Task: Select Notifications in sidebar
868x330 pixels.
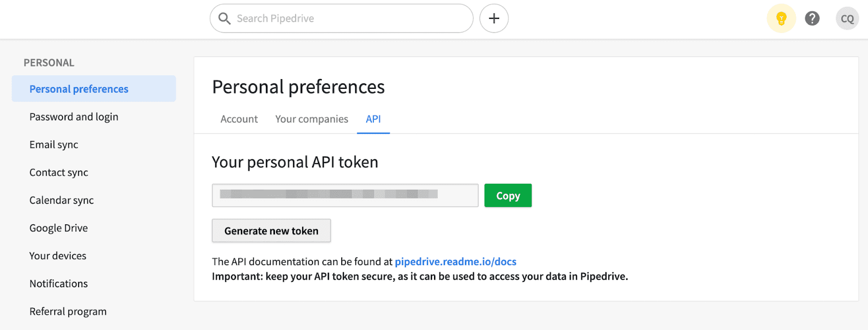Action: (x=59, y=283)
